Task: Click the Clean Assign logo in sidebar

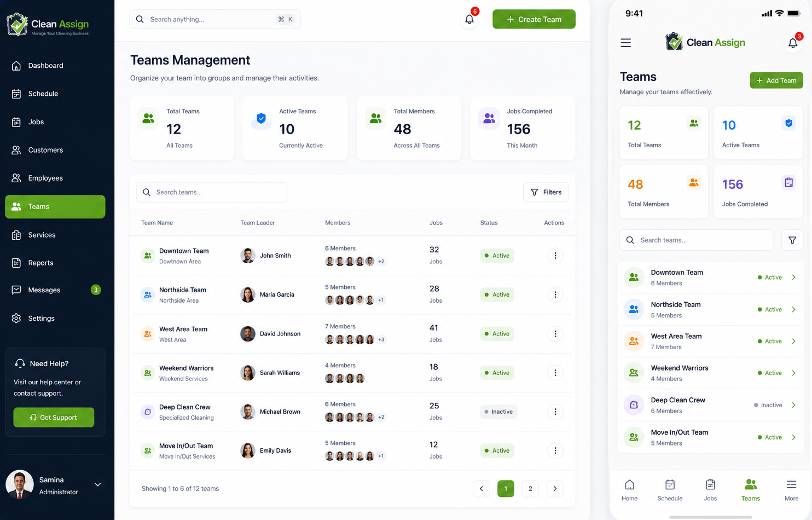Action: [x=48, y=25]
